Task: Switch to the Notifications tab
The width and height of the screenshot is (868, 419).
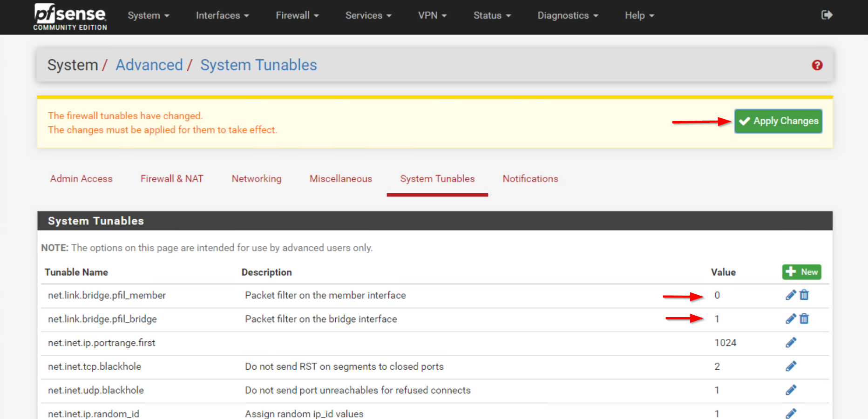Action: pyautogui.click(x=530, y=179)
